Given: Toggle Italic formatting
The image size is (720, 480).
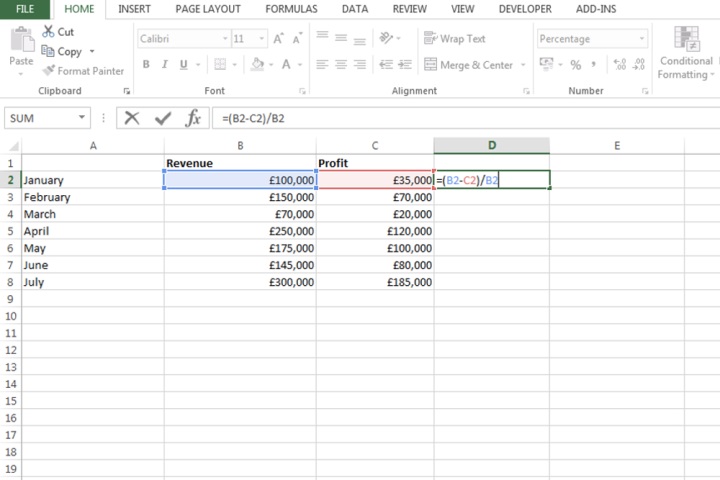Looking at the screenshot, I should point(168,65).
